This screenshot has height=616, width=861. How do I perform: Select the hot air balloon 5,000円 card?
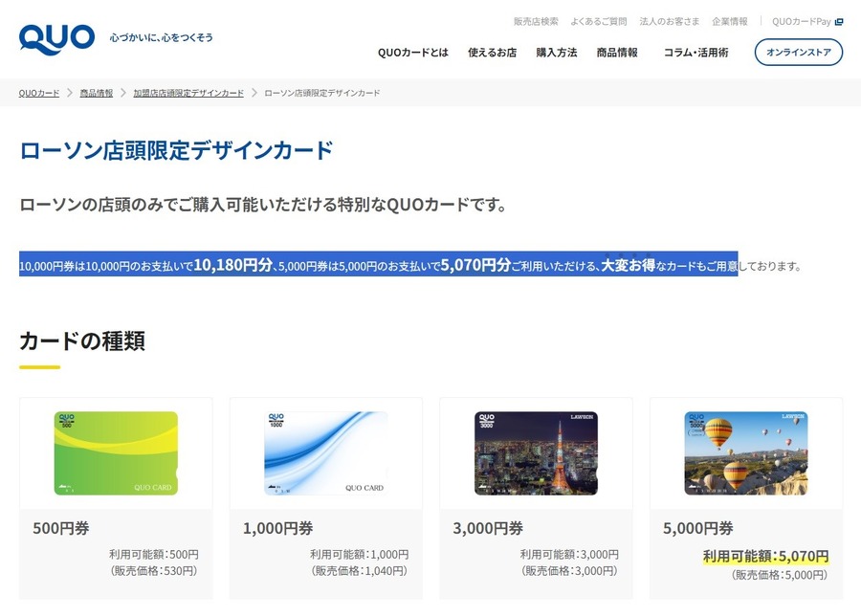coord(746,453)
